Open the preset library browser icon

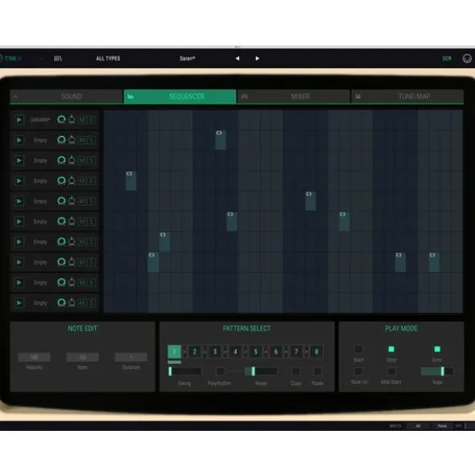pyautogui.click(x=58, y=58)
